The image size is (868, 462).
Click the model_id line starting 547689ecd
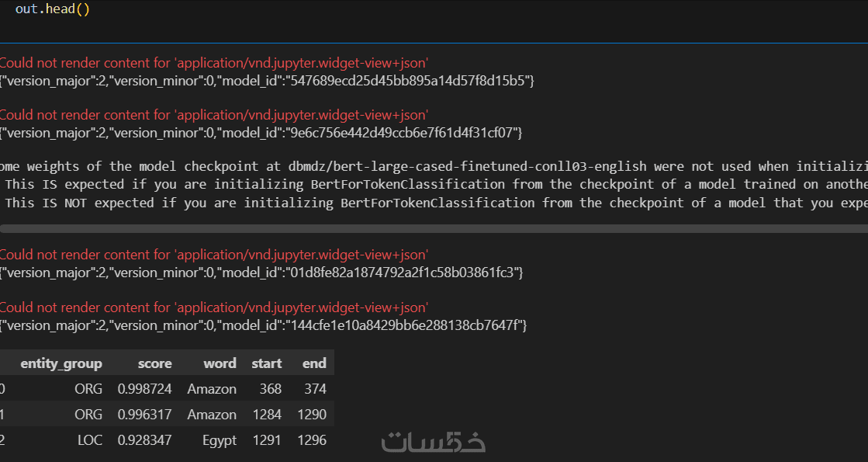pyautogui.click(x=268, y=81)
